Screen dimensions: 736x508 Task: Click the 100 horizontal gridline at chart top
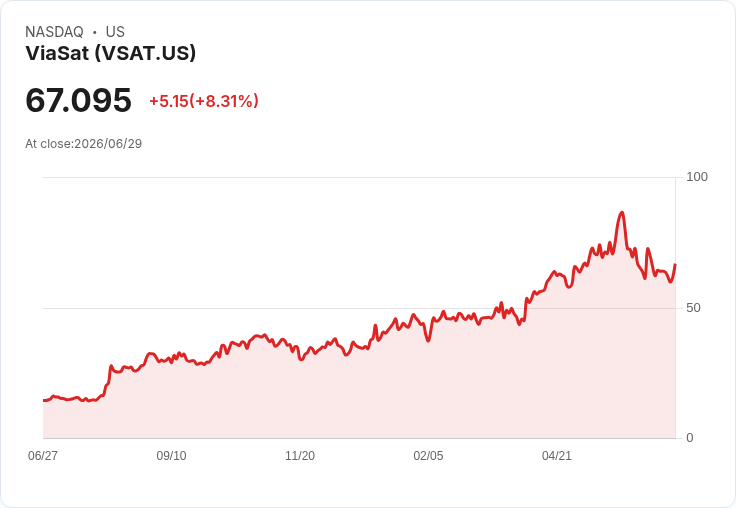point(360,177)
